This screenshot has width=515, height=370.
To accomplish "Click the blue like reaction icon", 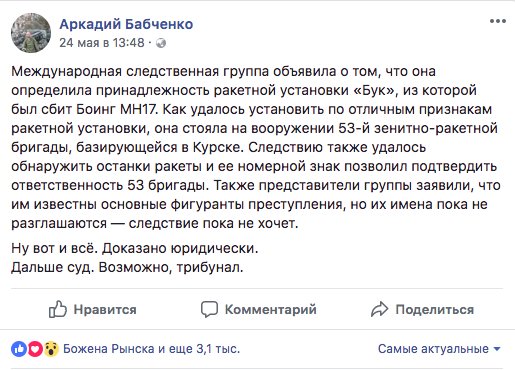I will point(19,349).
